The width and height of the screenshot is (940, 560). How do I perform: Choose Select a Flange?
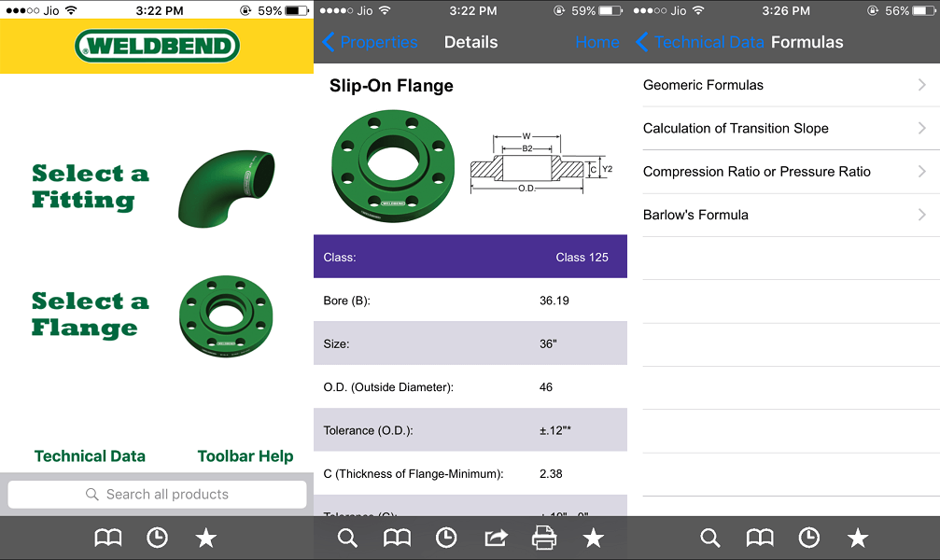(x=90, y=315)
